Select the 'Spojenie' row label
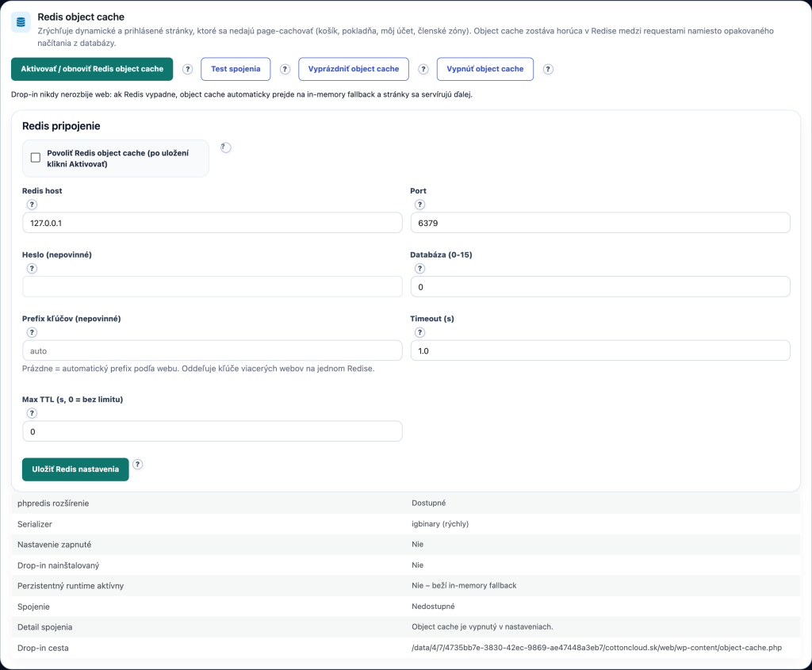812x670 pixels. point(33,607)
